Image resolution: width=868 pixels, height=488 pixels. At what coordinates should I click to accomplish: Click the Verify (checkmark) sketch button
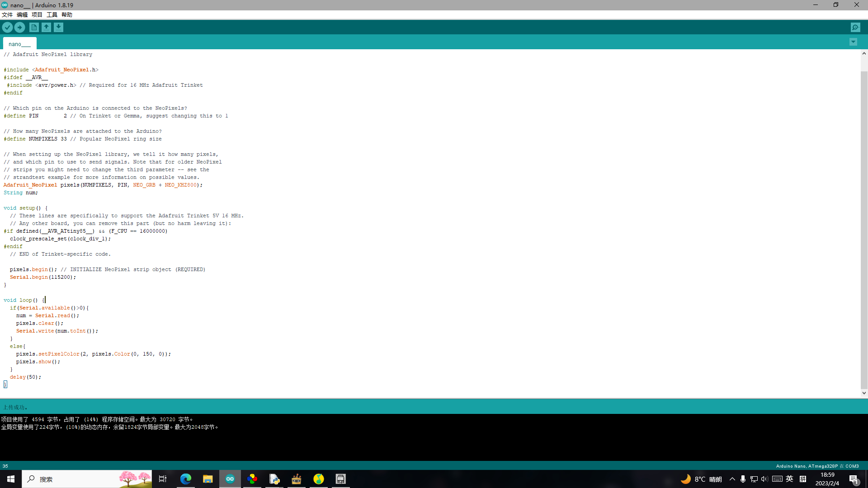coord(7,28)
